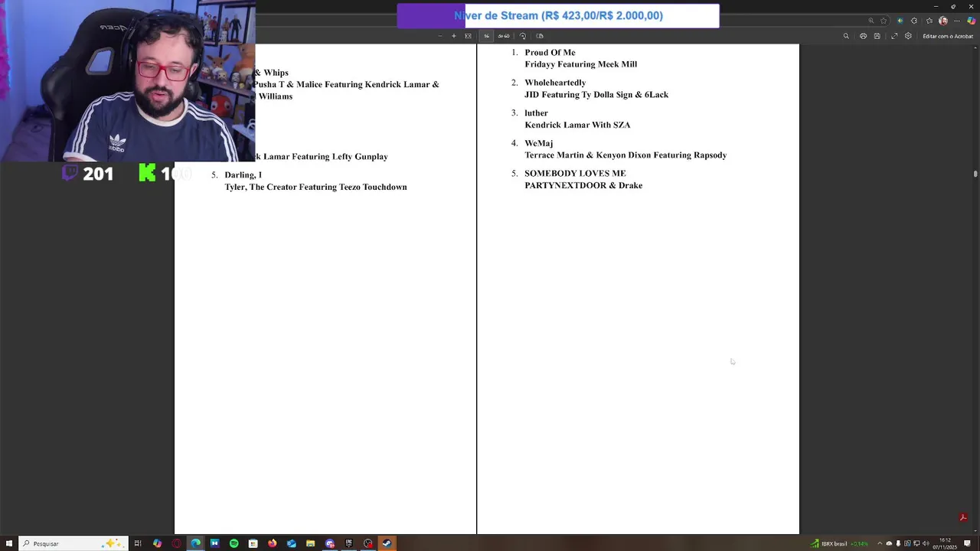This screenshot has width=980, height=551.
Task: Open File Explorer from taskbar
Action: 310,543
